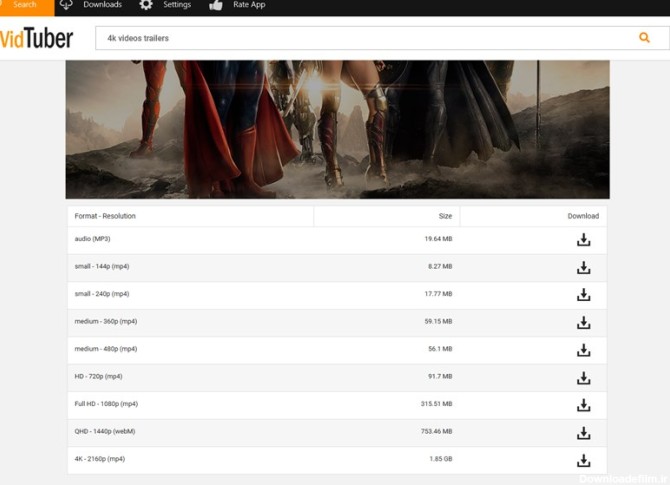670x485 pixels.
Task: Select the 4K - 2160p (mp4) row label
Action: click(100, 459)
